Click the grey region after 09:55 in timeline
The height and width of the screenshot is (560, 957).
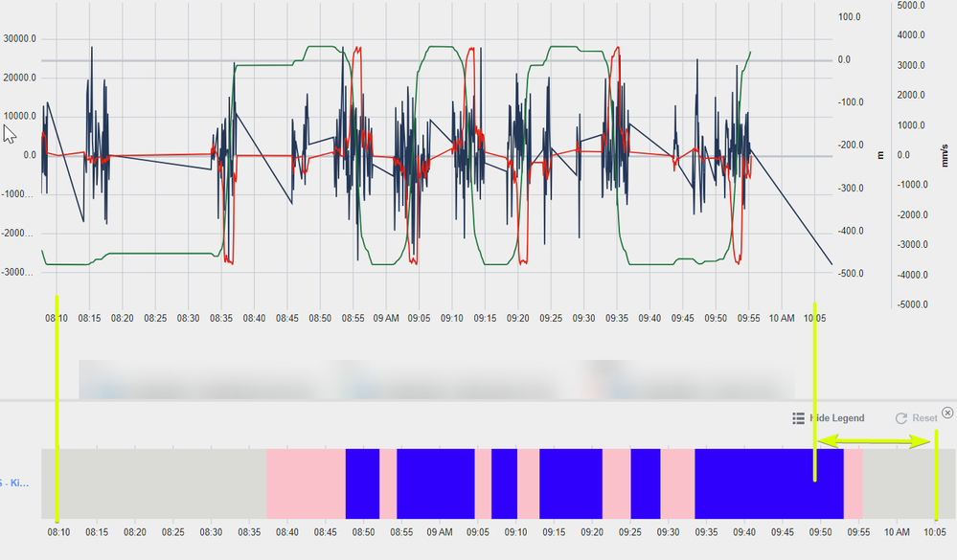[909, 483]
